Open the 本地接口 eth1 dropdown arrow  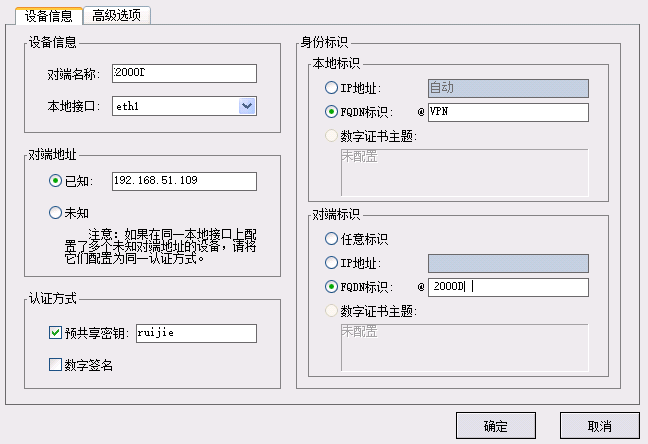(x=247, y=106)
